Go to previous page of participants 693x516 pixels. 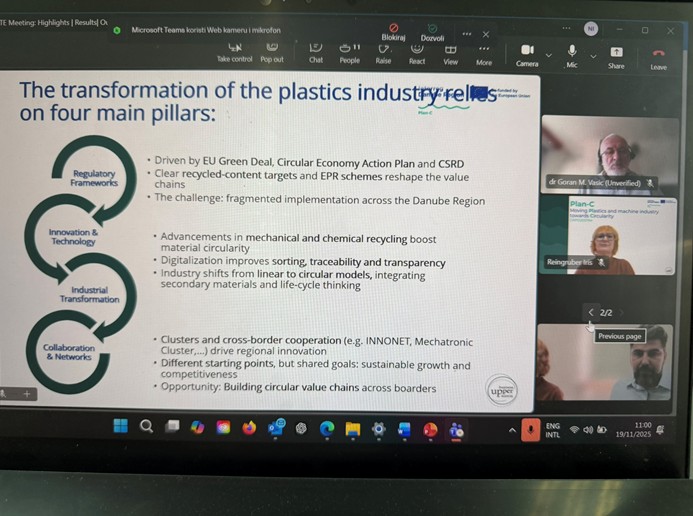coord(591,313)
